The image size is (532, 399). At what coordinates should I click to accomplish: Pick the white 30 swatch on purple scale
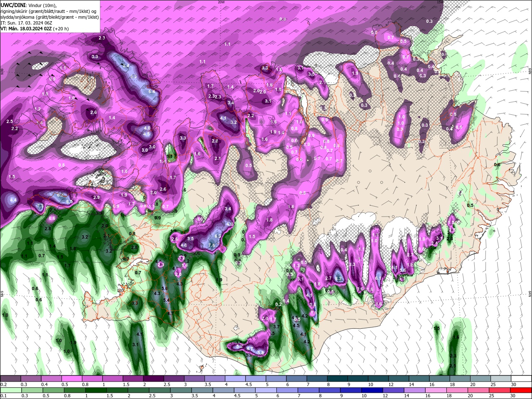(521, 379)
